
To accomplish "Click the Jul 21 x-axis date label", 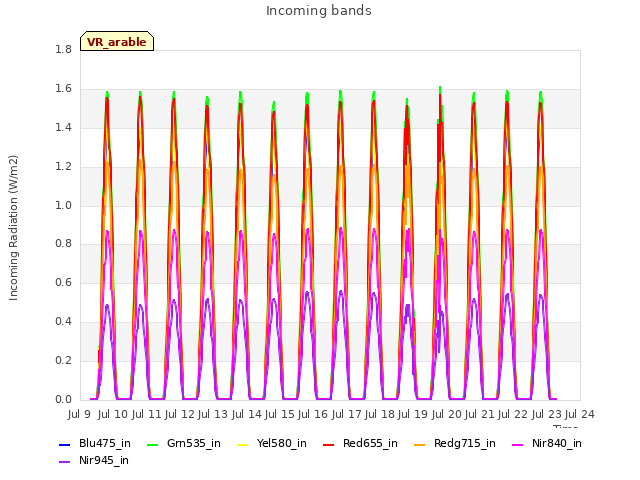I will pos(480,414).
